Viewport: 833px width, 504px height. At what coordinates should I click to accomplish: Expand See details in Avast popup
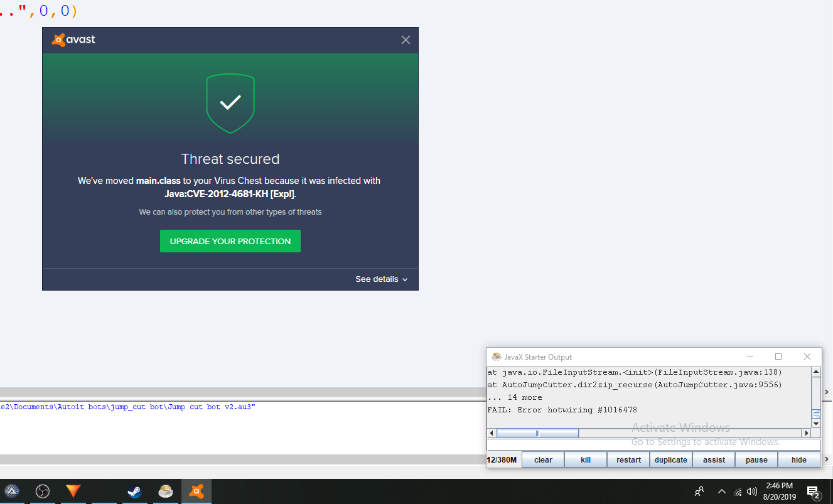[x=381, y=279]
